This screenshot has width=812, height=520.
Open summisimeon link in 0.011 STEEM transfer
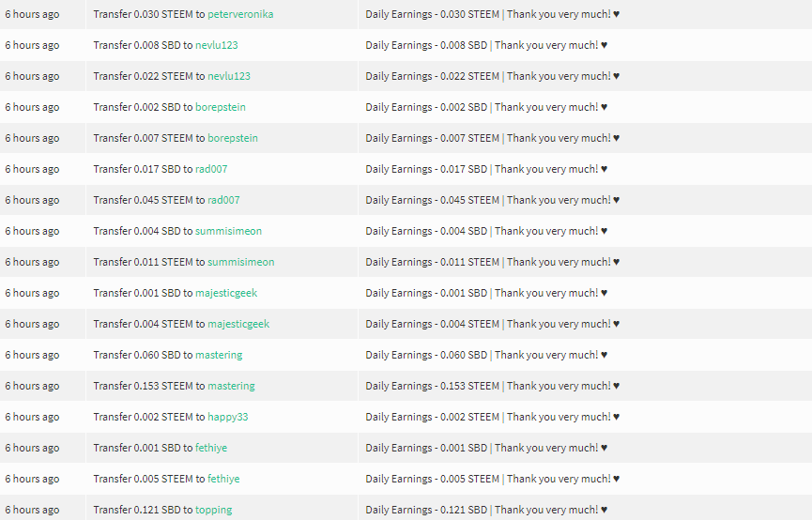click(x=241, y=263)
